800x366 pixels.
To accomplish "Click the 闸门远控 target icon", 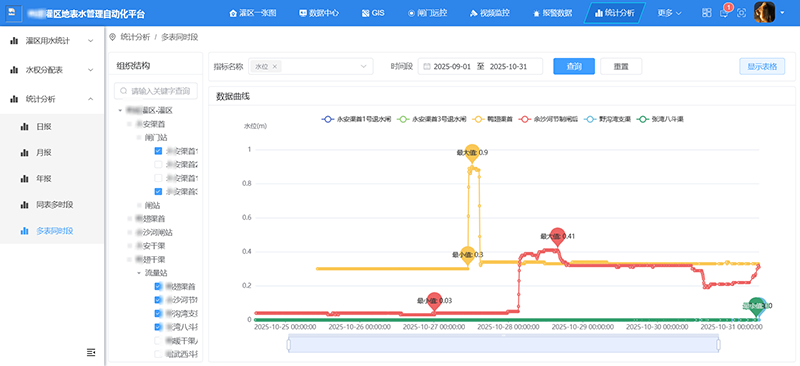I will (411, 13).
